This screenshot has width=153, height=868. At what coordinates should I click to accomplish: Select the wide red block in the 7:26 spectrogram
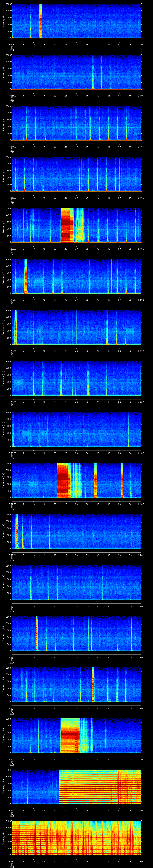coord(67,225)
